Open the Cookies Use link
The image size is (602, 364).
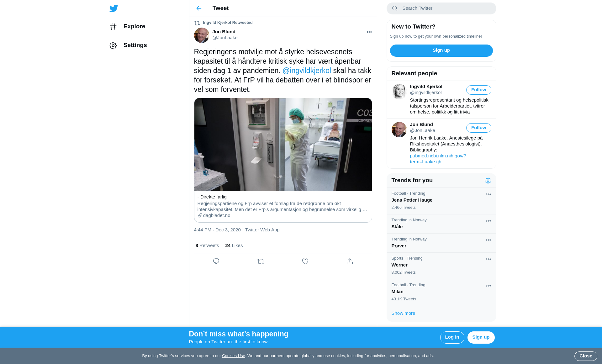coord(233,356)
